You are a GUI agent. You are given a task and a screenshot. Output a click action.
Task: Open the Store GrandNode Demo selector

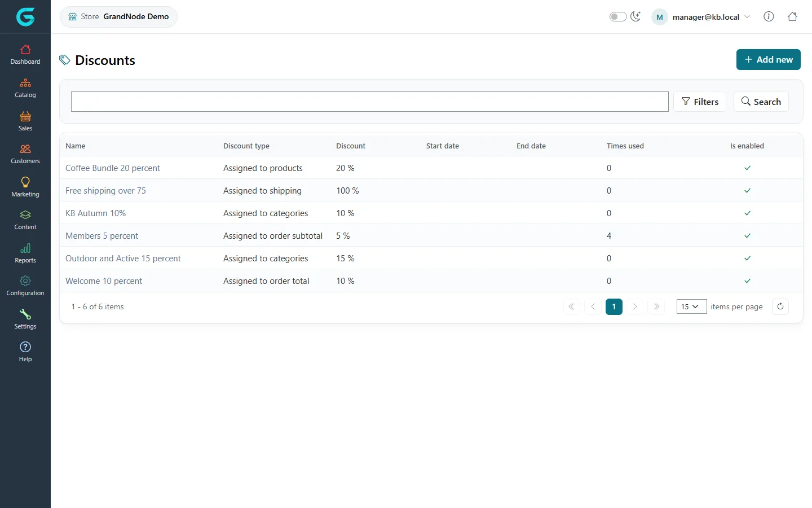pos(118,16)
